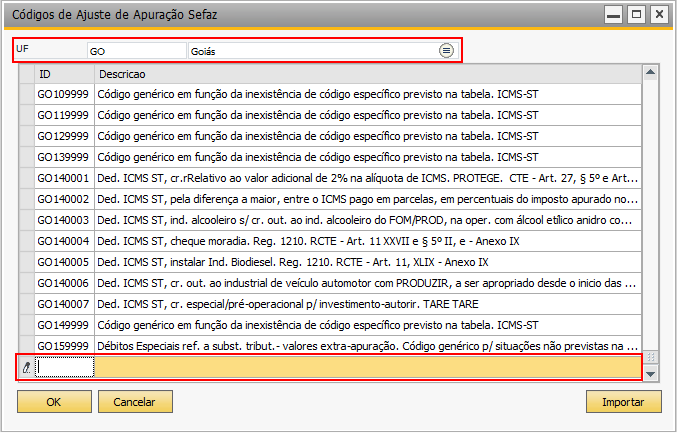This screenshot has height=433, width=677.
Task: Close the Códigos de Ajuste window
Action: 659,15
